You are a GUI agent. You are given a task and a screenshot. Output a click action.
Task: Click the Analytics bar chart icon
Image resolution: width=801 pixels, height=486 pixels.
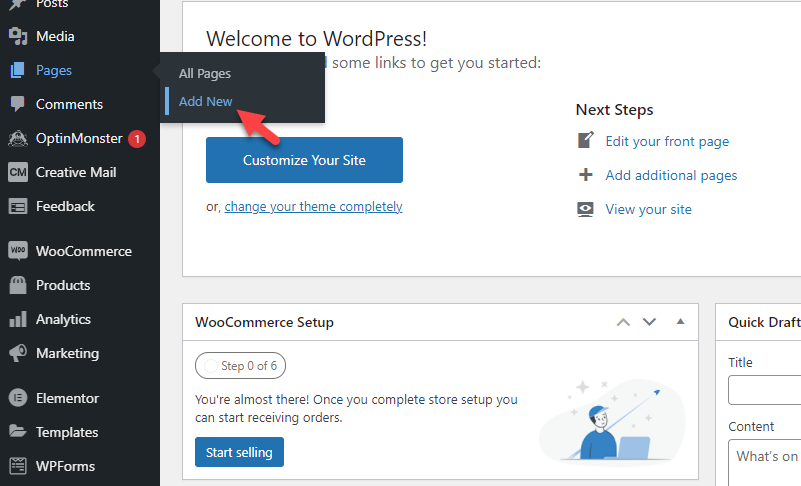coord(18,319)
